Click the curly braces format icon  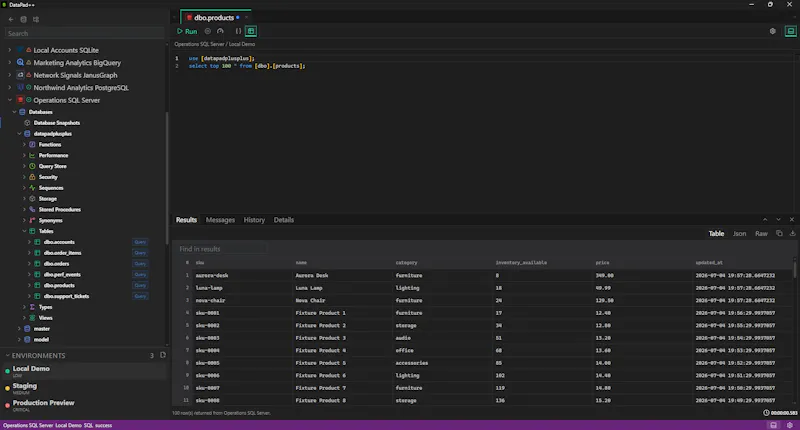point(238,31)
